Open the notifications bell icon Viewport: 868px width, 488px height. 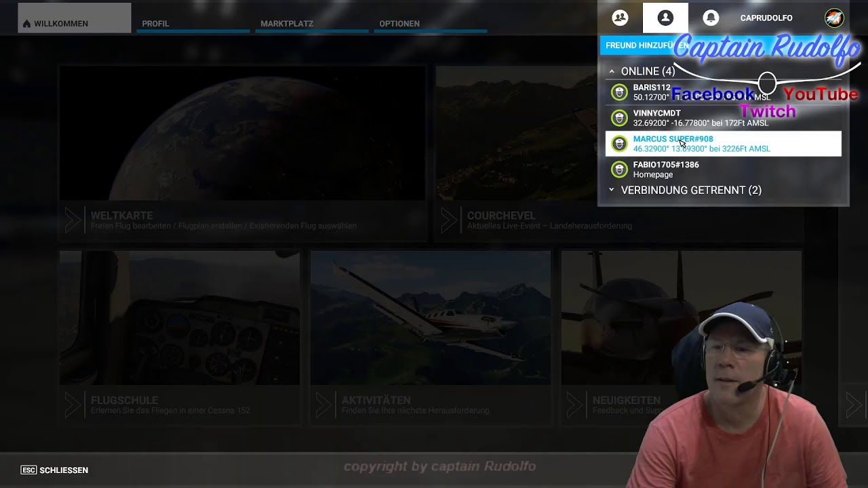tap(711, 18)
